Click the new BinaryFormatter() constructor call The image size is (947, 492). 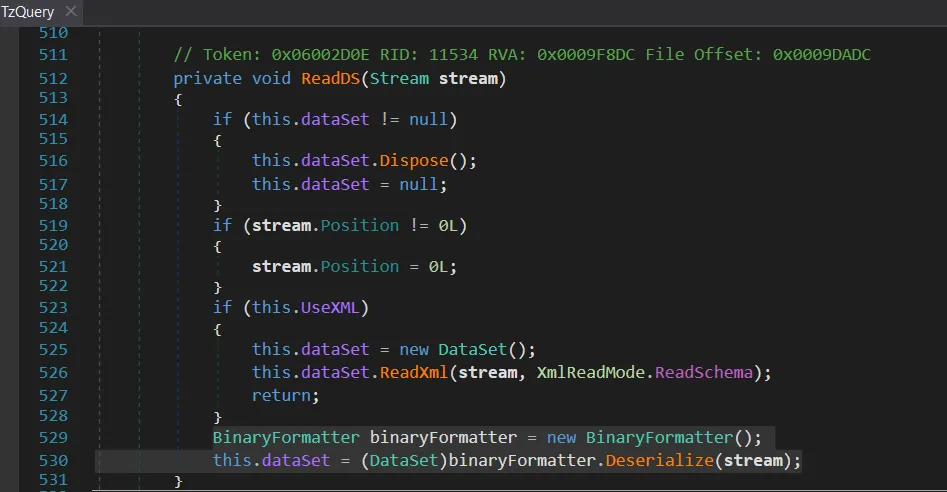tap(669, 438)
